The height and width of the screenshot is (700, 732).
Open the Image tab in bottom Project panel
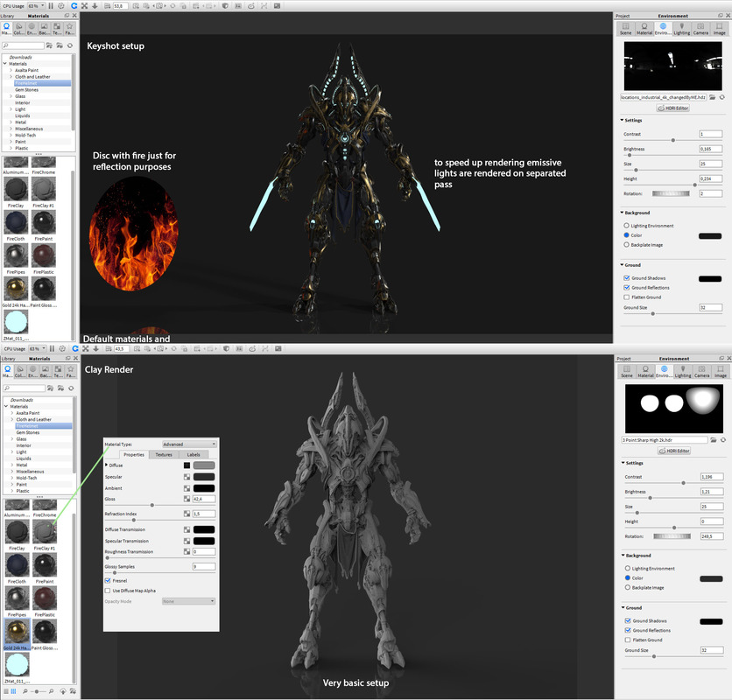[x=721, y=372]
